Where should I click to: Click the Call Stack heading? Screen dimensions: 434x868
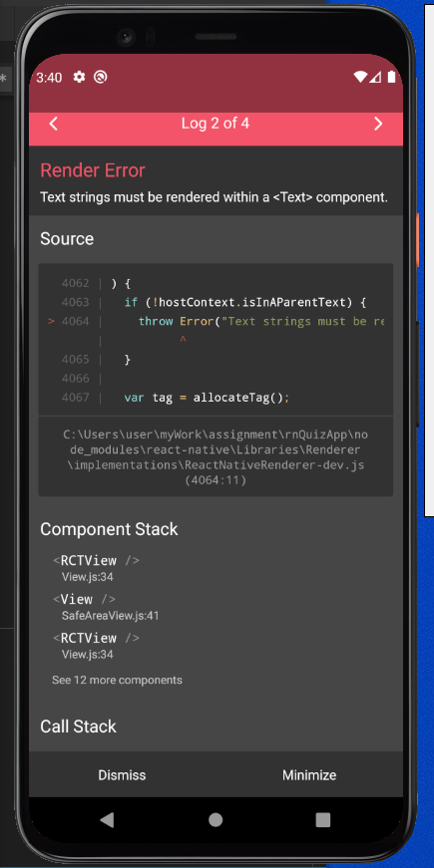[x=78, y=726]
